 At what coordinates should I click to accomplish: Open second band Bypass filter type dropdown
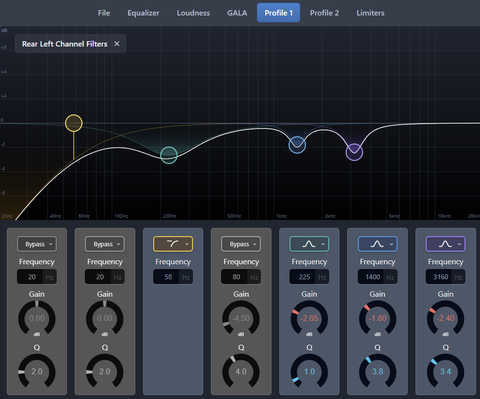[x=105, y=244]
